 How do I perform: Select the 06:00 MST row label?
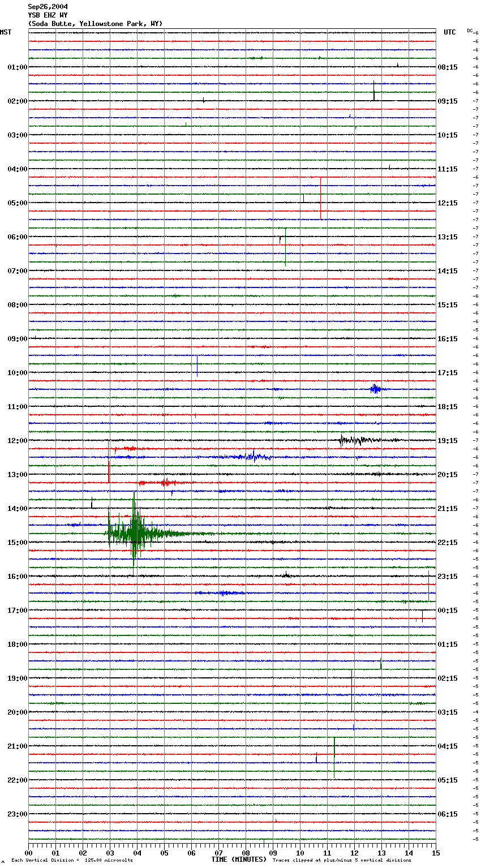click(18, 237)
